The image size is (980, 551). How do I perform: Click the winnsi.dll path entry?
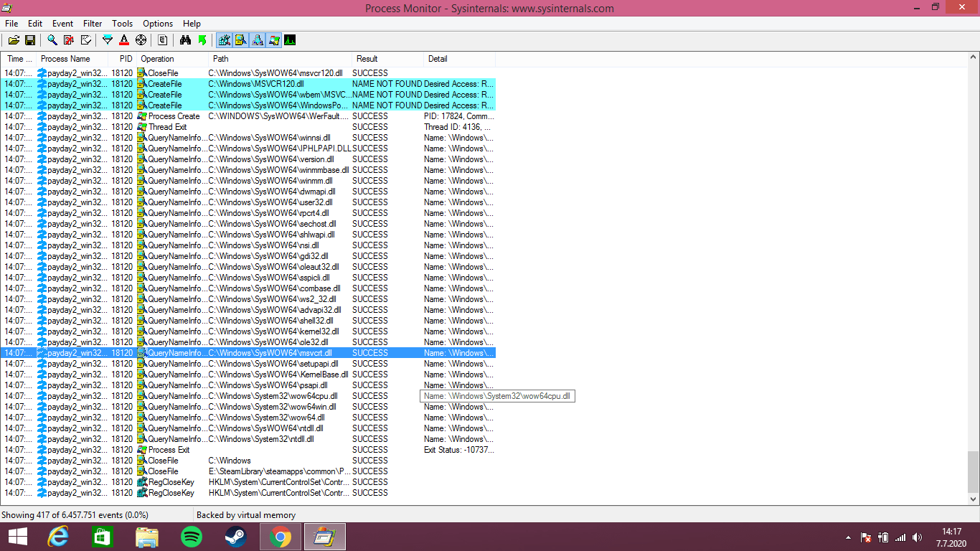click(270, 138)
